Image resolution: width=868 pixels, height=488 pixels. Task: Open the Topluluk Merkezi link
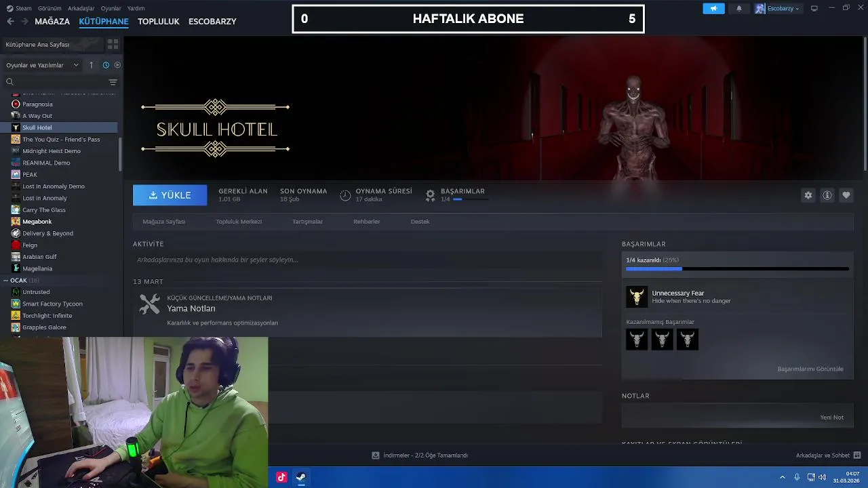click(239, 222)
